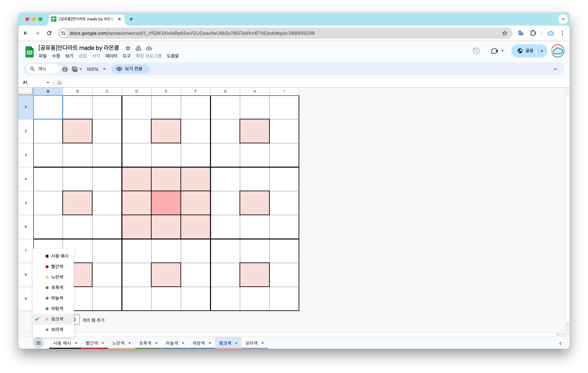Click the browser extensions puzzle icon
Screen dimensions: 588x373
(533, 33)
